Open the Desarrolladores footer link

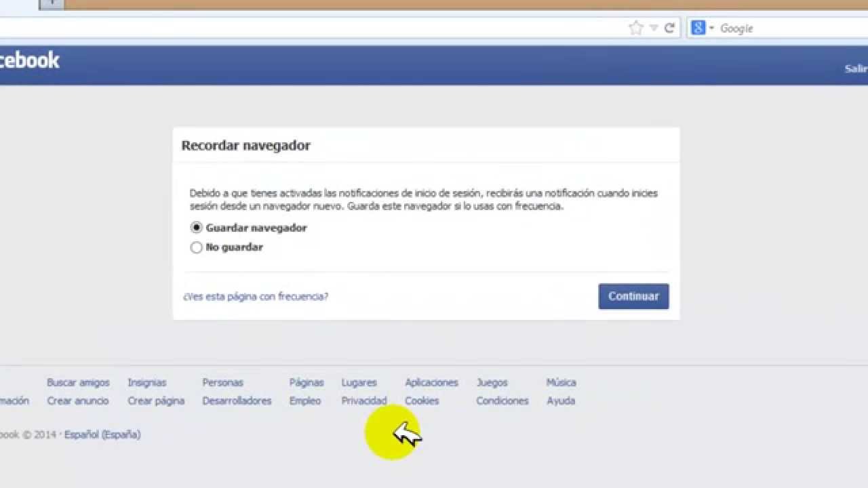237,401
